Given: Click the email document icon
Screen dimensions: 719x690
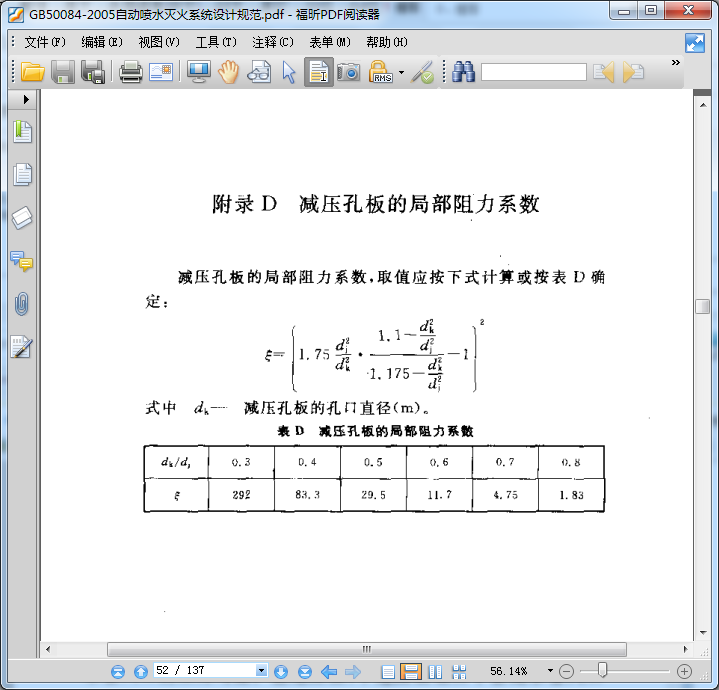Looking at the screenshot, I should (161, 72).
